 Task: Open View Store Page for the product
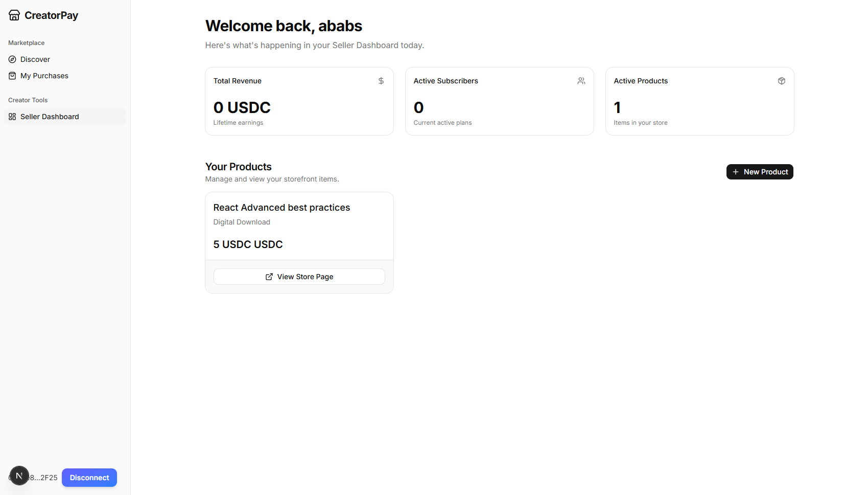(x=299, y=277)
